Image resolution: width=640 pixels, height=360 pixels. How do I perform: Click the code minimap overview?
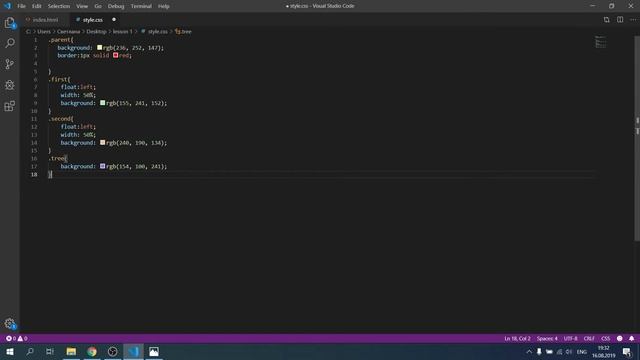coord(600,42)
